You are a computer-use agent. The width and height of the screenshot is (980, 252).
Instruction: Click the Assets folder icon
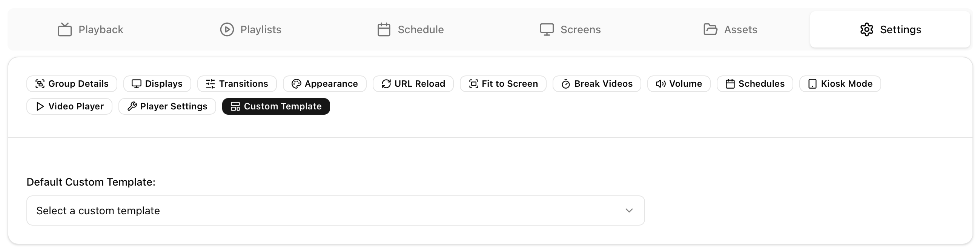click(x=710, y=29)
